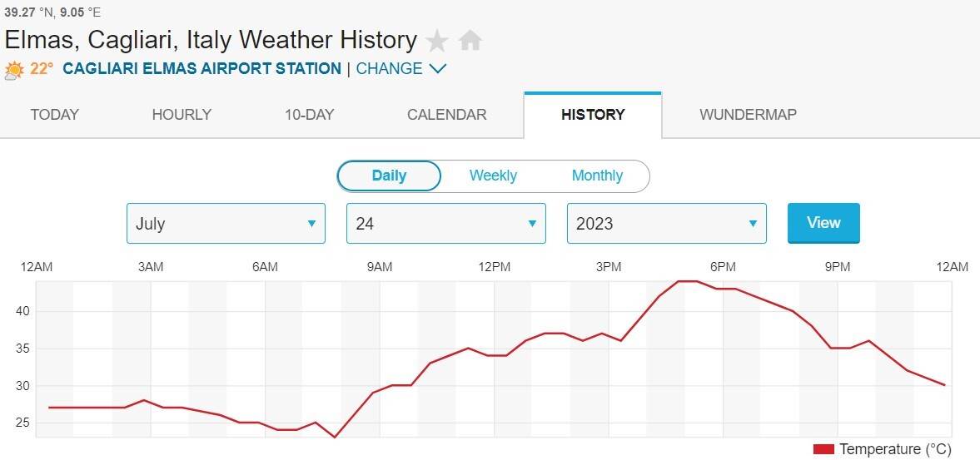This screenshot has width=980, height=460.
Task: Select the HISTORY tab
Action: (593, 115)
